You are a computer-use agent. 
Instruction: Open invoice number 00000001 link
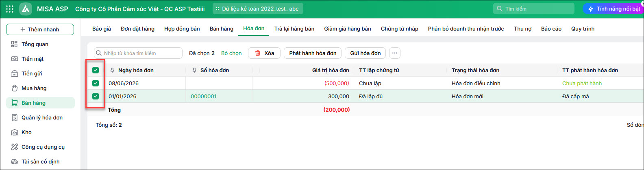(x=204, y=96)
